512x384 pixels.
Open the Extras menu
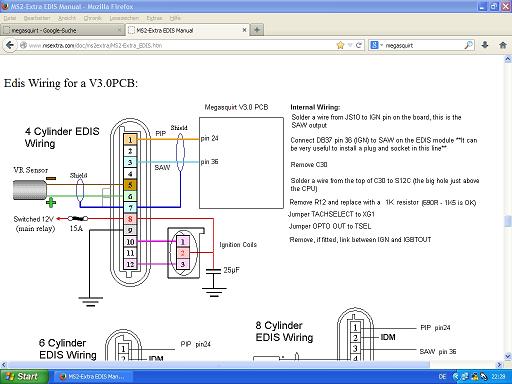coord(154,18)
